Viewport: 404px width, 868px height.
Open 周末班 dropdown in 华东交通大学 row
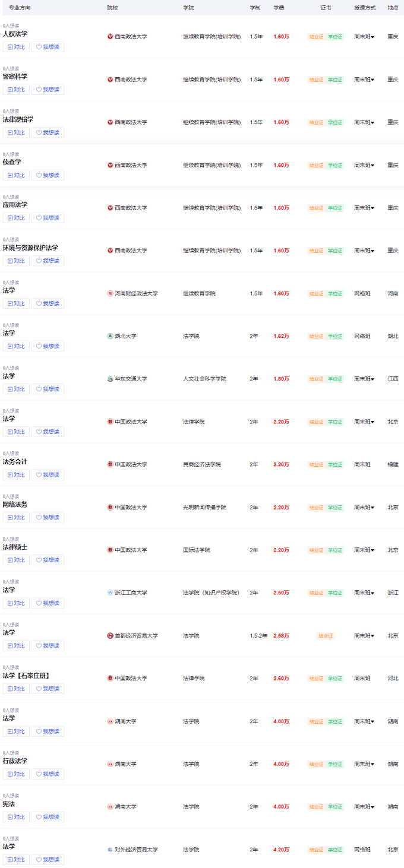(364, 379)
